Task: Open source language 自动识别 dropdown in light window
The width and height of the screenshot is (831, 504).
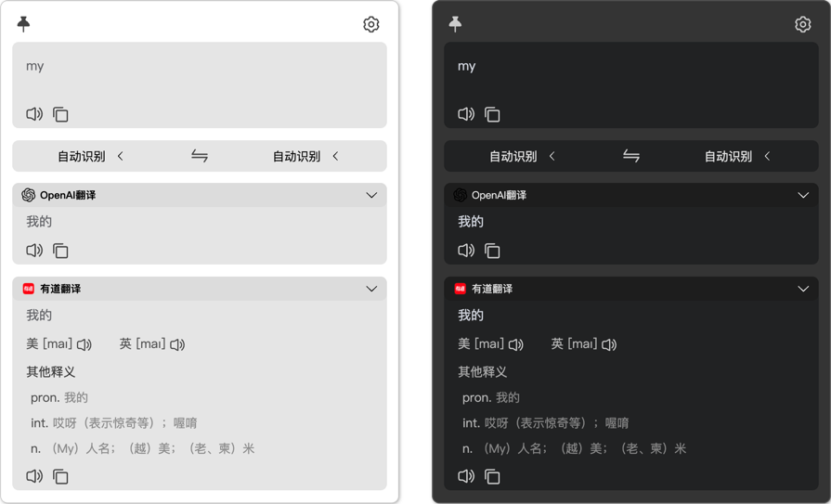Action: coord(91,156)
